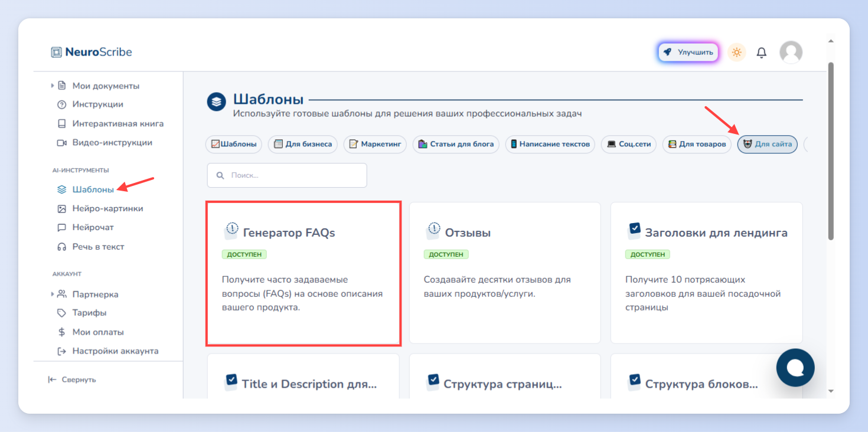Image resolution: width=868 pixels, height=432 pixels.
Task: Open the Отзывы template card
Action: (505, 273)
